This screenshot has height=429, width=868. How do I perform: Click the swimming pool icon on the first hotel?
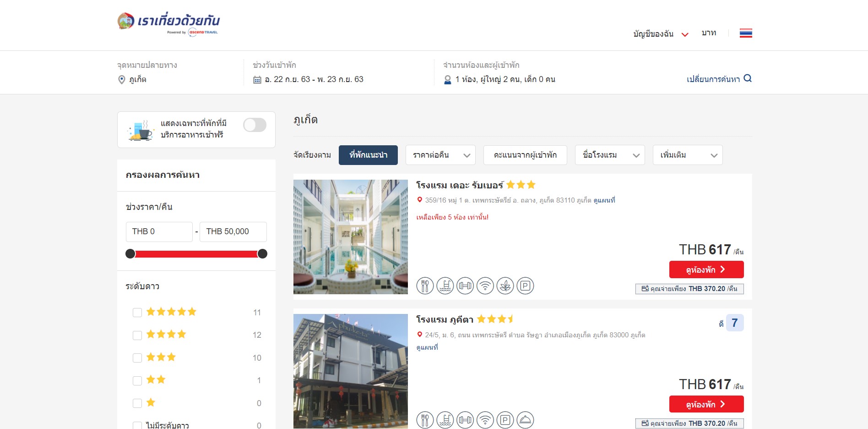coord(445,286)
